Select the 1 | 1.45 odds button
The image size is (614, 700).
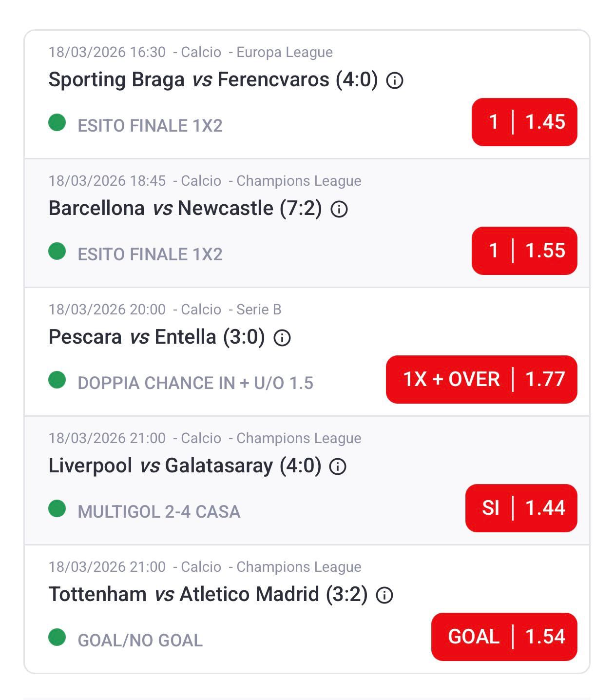tap(524, 122)
